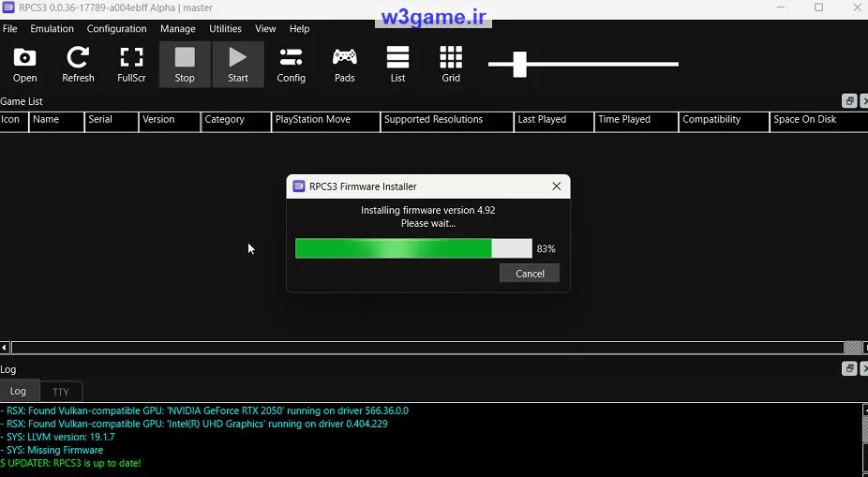Click the firmware install progress bar
This screenshot has height=477, width=868.
[413, 248]
